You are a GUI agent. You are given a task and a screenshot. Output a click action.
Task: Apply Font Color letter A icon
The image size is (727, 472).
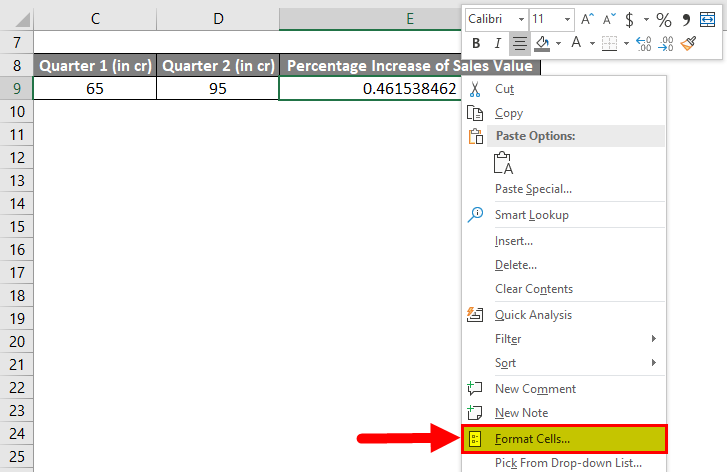click(576, 43)
